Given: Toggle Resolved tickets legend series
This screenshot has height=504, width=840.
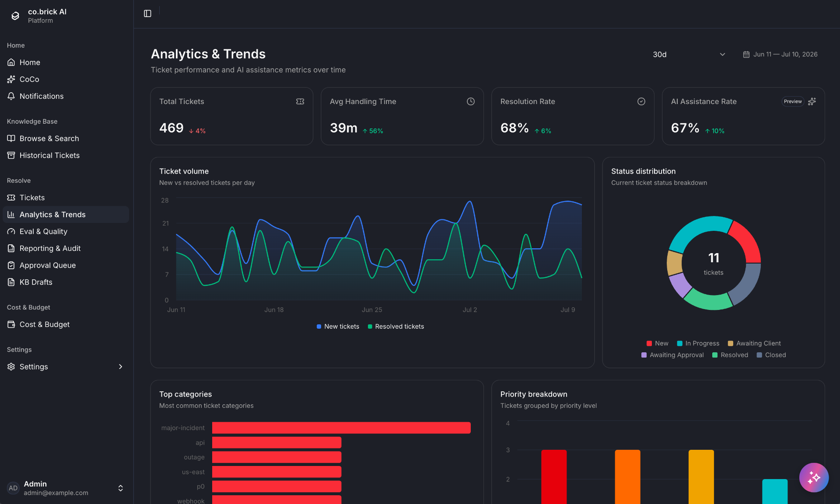Looking at the screenshot, I should coord(396,327).
